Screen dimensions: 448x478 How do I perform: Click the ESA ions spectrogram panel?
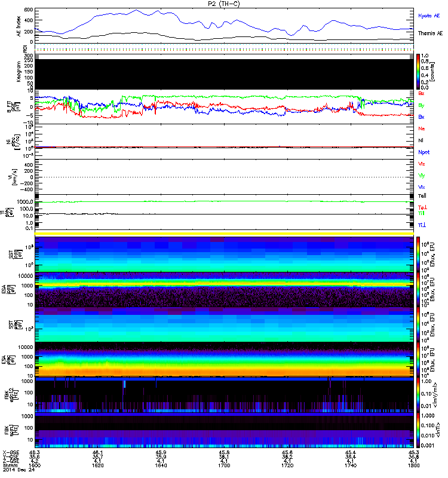click(225, 289)
